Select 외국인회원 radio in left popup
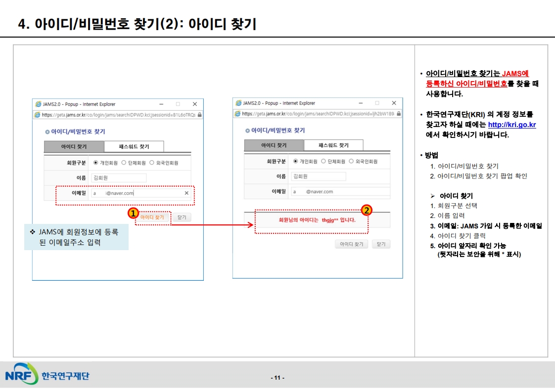This screenshot has height=392, width=555. coord(152,163)
